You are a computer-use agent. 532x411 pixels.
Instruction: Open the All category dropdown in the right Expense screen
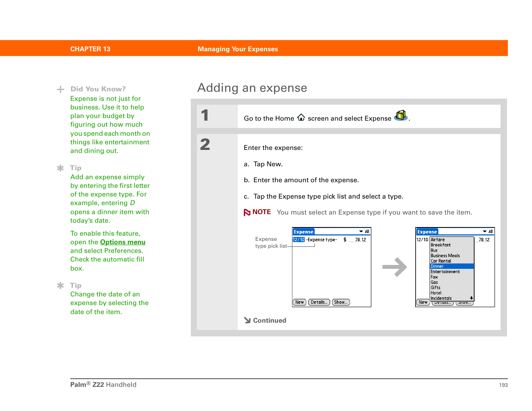coord(488,231)
